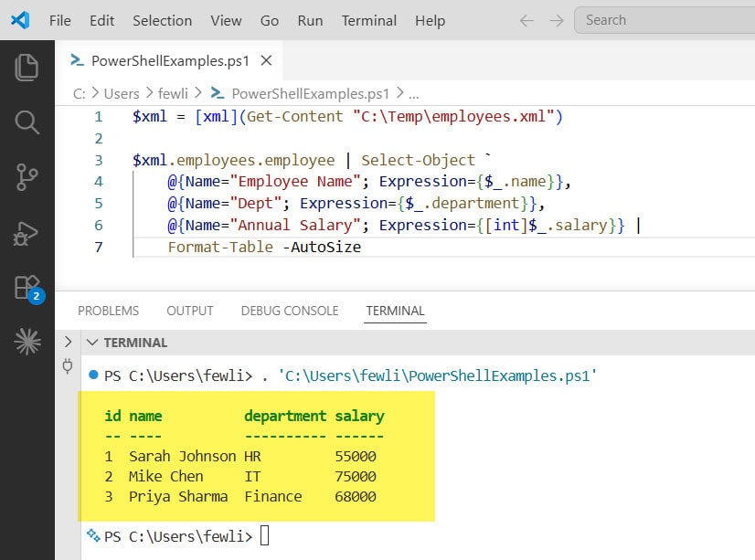The width and height of the screenshot is (755, 560).
Task: Click PowerShellExamples.ps1 in the breadcrumb
Action: point(310,93)
